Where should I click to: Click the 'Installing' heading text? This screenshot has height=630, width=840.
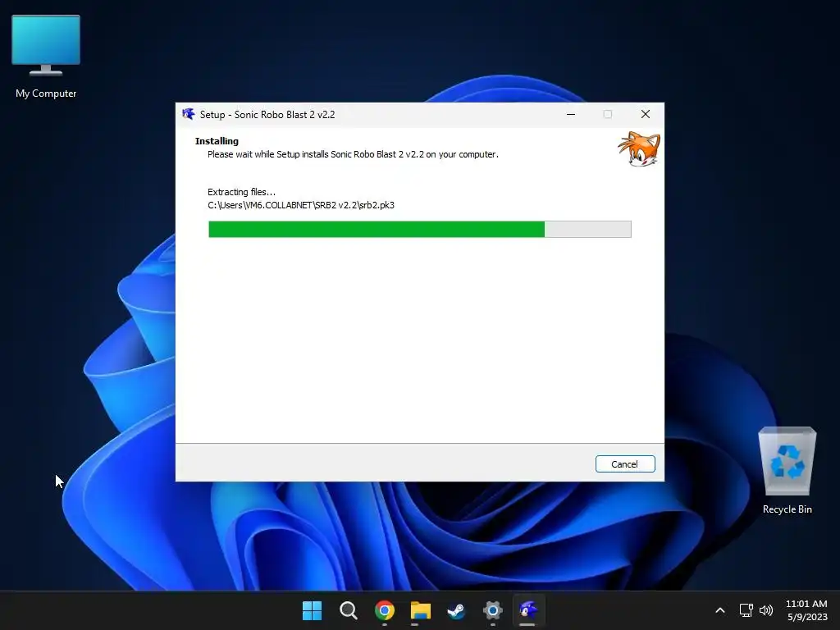click(x=217, y=141)
